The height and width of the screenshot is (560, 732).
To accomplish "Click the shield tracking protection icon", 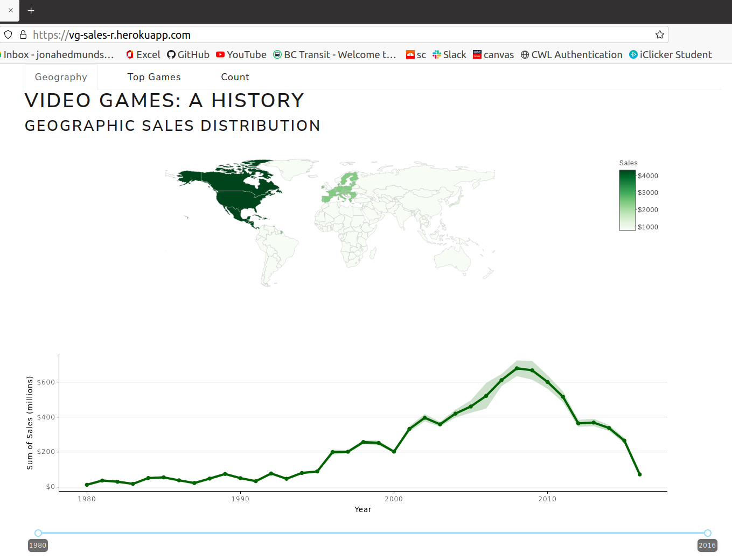I will [8, 34].
